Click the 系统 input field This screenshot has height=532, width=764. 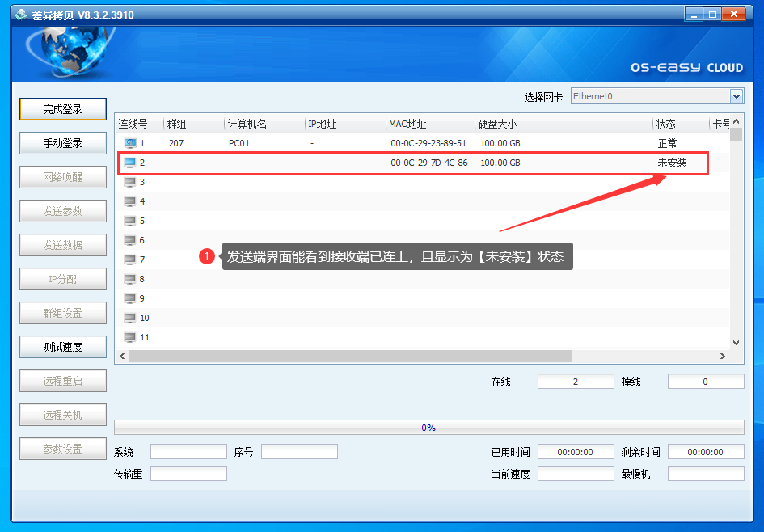[188, 452]
